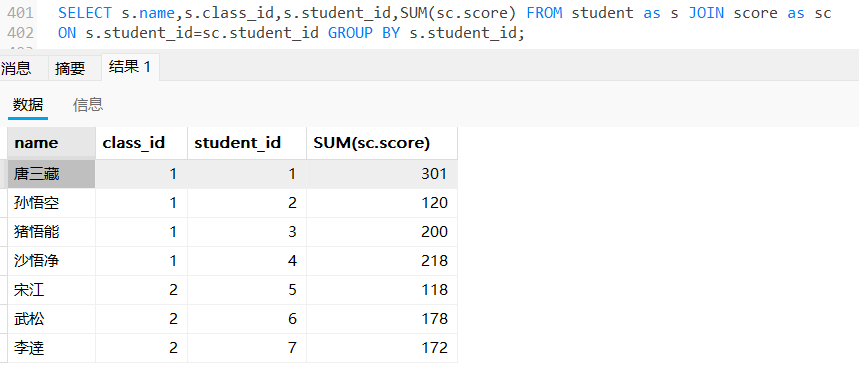The width and height of the screenshot is (859, 366).
Task: Place cursor on SELECT keyword in editor
Action: point(85,13)
